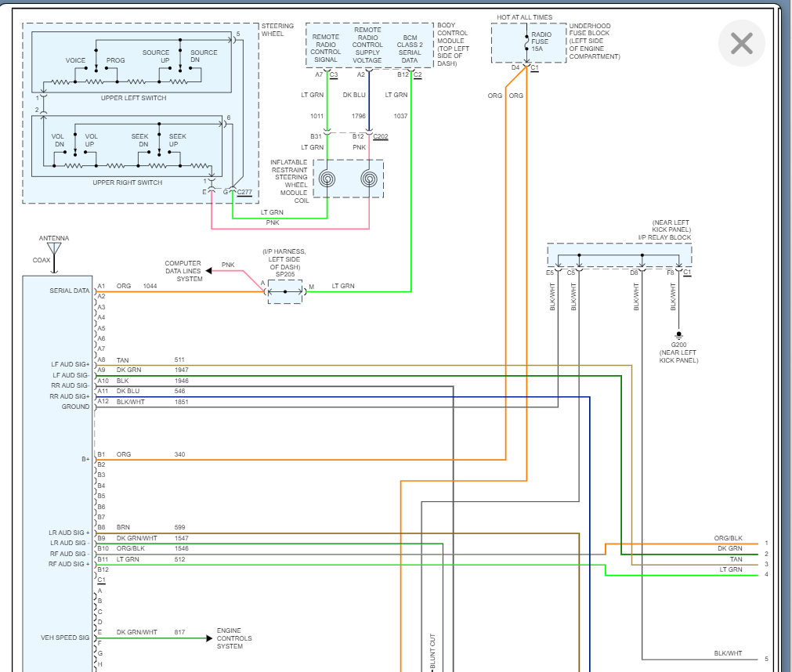792x672 pixels.
Task: Click the Upper Left Switch label
Action: (132, 98)
